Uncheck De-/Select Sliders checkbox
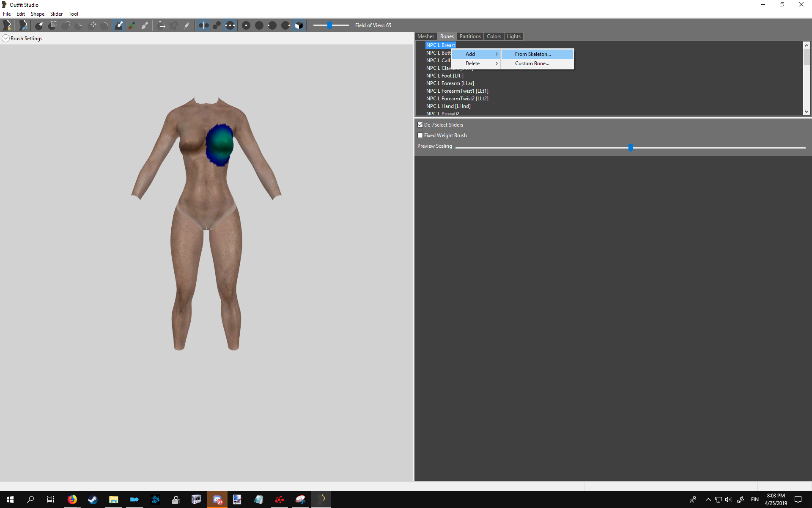Image resolution: width=812 pixels, height=508 pixels. (x=420, y=125)
